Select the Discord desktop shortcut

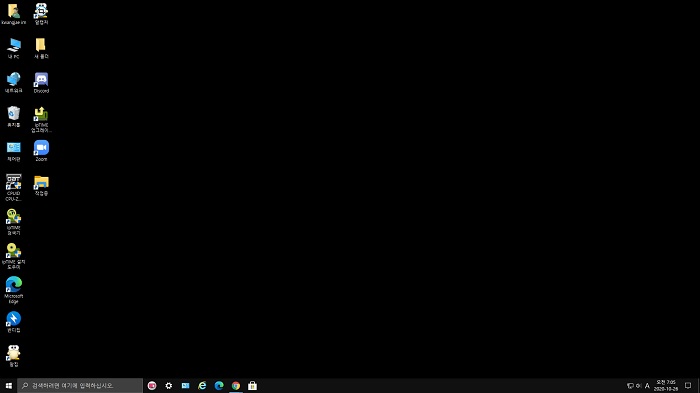click(41, 83)
